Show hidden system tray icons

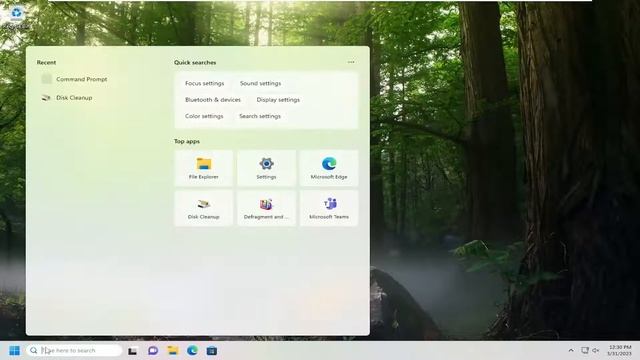pos(571,350)
